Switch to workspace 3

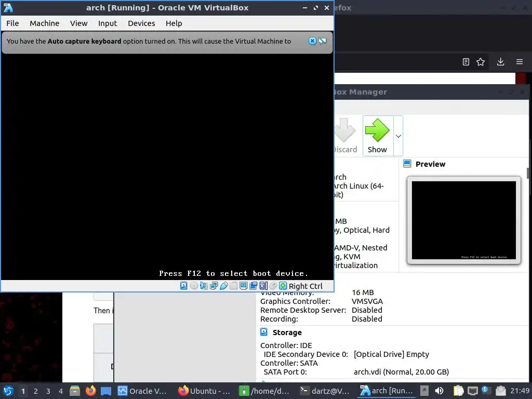click(x=48, y=391)
